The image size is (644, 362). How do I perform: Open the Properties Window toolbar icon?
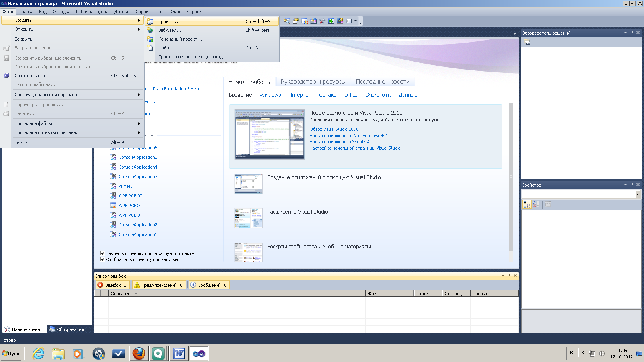[x=296, y=21]
